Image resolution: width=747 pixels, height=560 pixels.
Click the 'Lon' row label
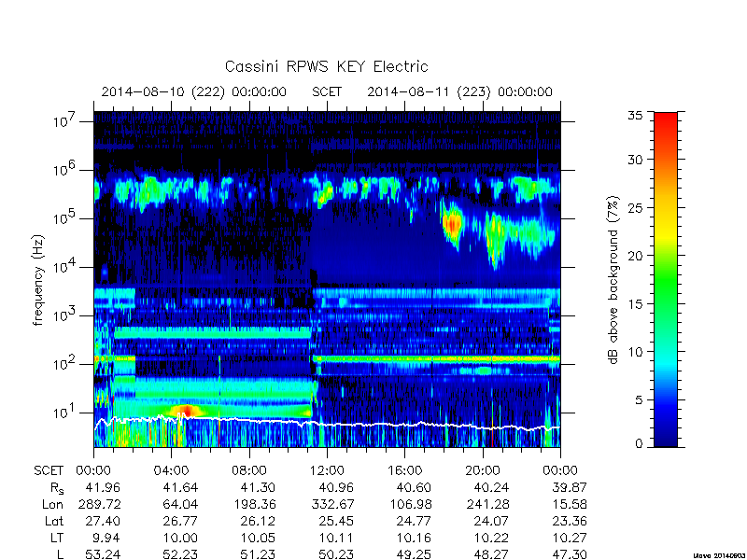[x=52, y=504]
